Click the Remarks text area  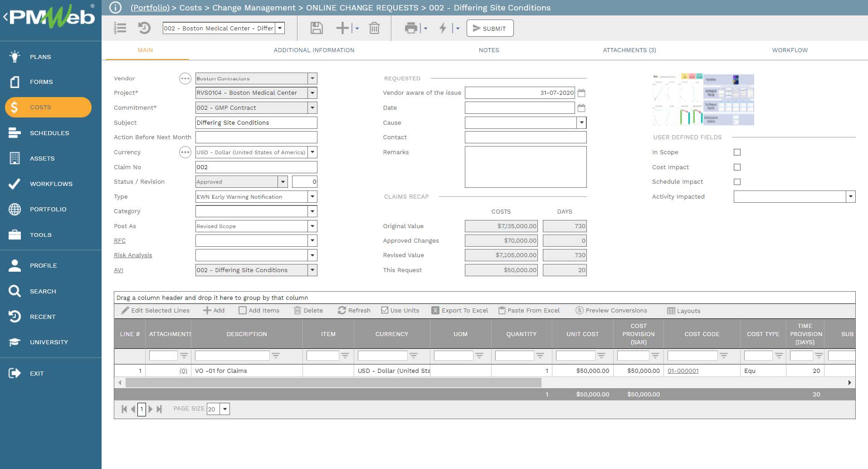pyautogui.click(x=526, y=167)
